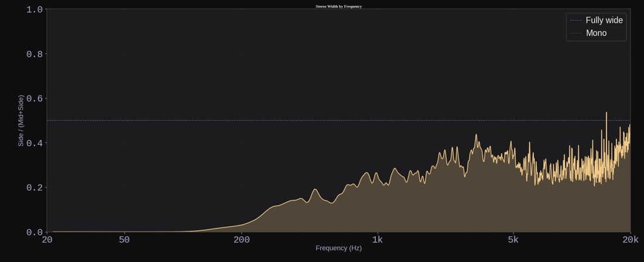The width and height of the screenshot is (644, 262).
Task: Click the 0.8 y-axis tick label
Action: tap(34, 54)
